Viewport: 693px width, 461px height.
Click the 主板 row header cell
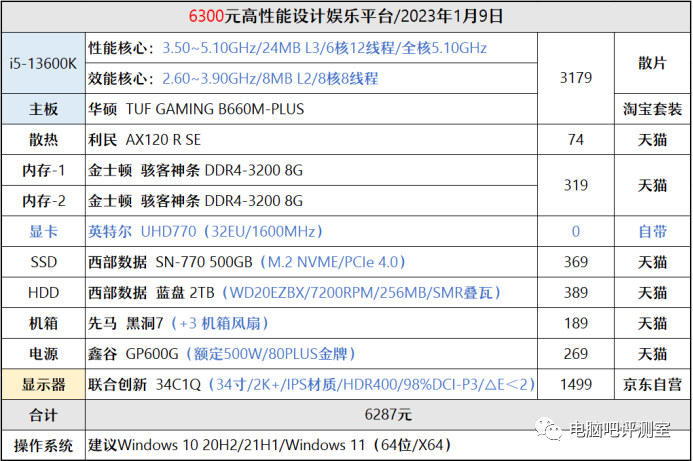(x=43, y=109)
